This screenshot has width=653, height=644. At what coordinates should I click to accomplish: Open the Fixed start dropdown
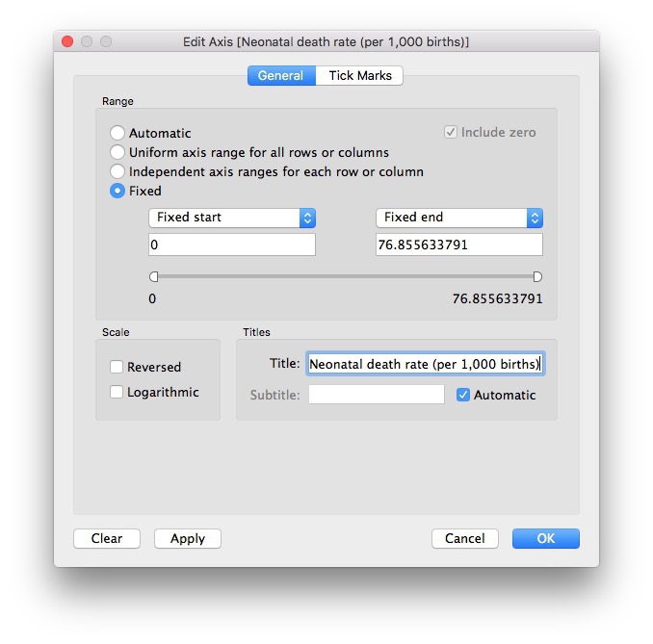pyautogui.click(x=232, y=218)
